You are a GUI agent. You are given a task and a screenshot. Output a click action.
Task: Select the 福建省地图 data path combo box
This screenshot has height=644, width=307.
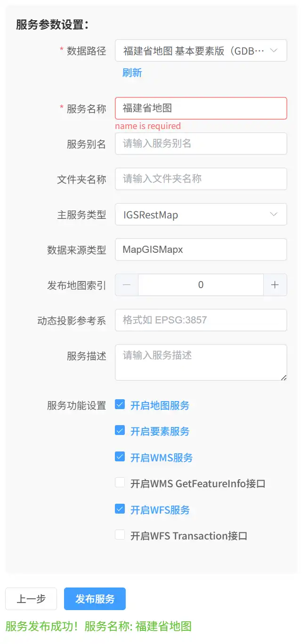pos(198,50)
